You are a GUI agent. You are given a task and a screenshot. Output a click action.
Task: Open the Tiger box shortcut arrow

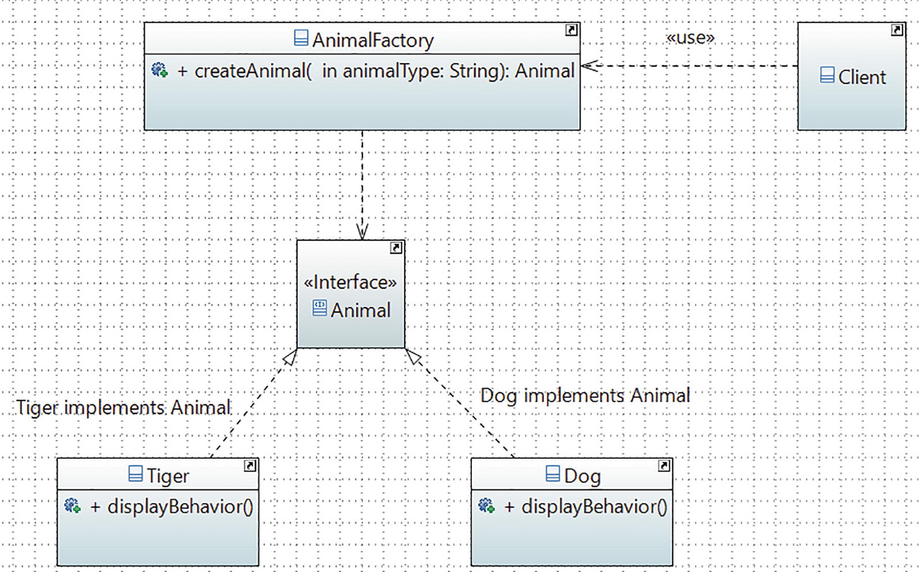250,466
